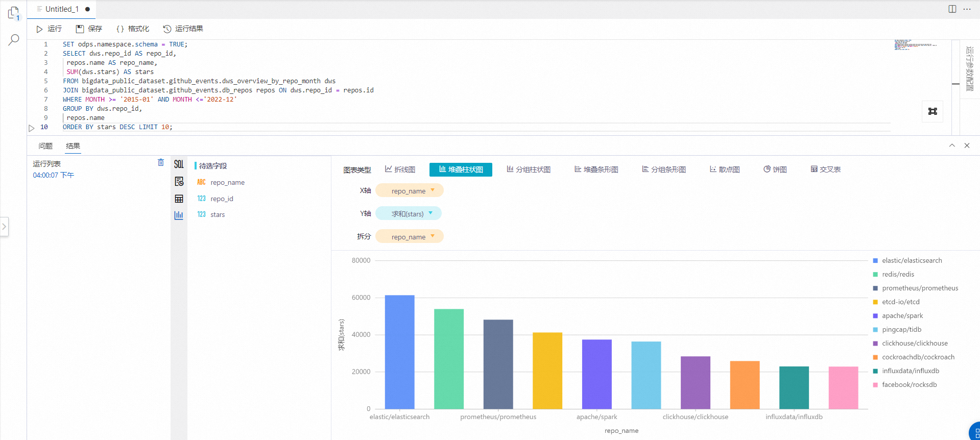This screenshot has height=440, width=980.
Task: Open the 拆分 repo_name dropdown
Action: [x=410, y=237]
